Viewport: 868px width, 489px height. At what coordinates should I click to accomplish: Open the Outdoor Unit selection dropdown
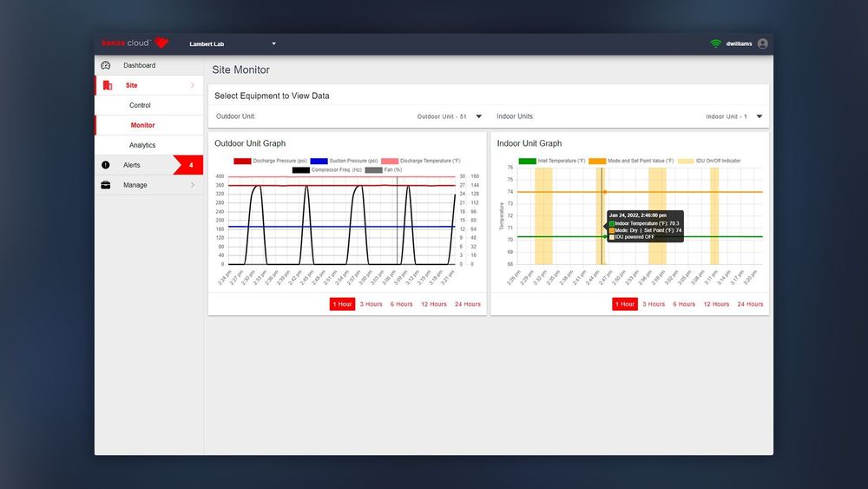[478, 116]
